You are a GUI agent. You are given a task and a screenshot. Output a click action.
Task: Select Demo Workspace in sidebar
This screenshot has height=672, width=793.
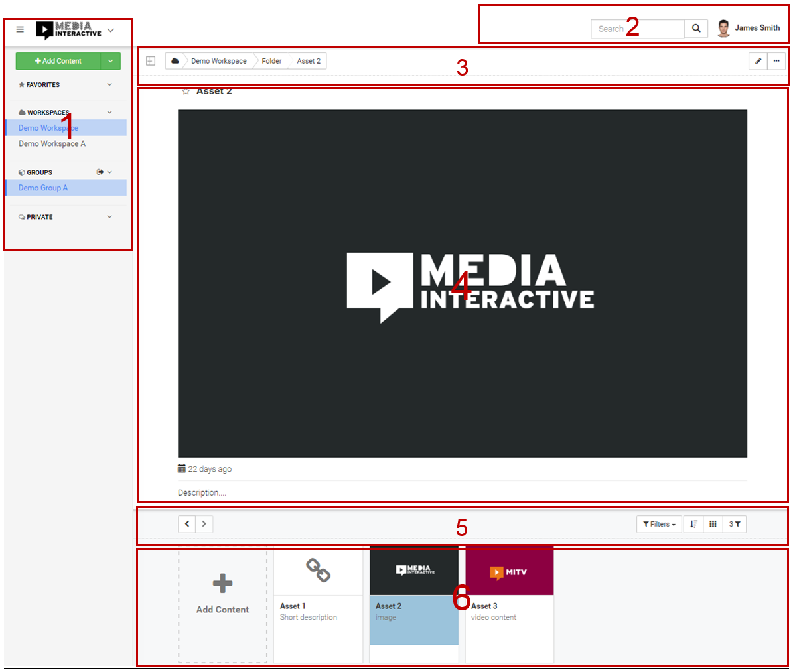[66, 128]
